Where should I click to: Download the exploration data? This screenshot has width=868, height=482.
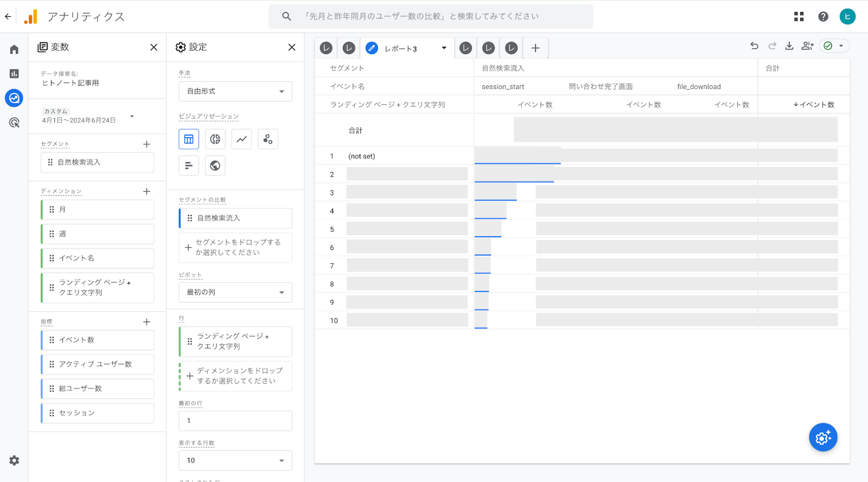click(789, 46)
